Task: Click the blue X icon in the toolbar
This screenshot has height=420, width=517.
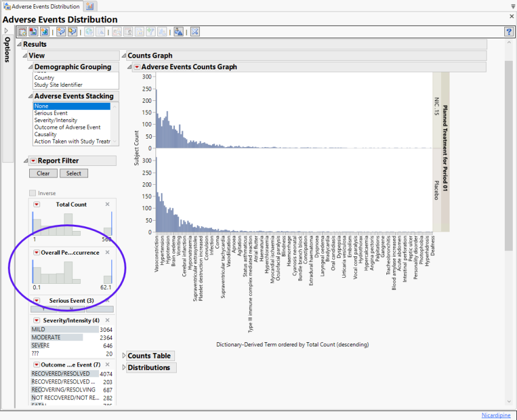Action: (x=195, y=32)
